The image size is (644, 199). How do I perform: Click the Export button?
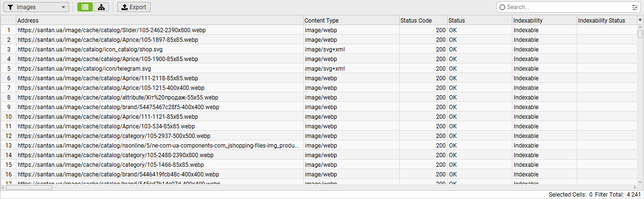[x=134, y=7]
